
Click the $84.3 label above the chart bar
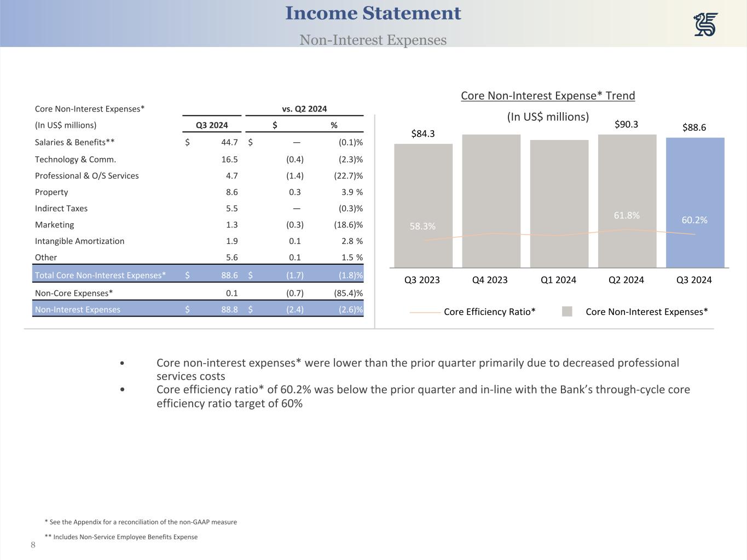[423, 133]
